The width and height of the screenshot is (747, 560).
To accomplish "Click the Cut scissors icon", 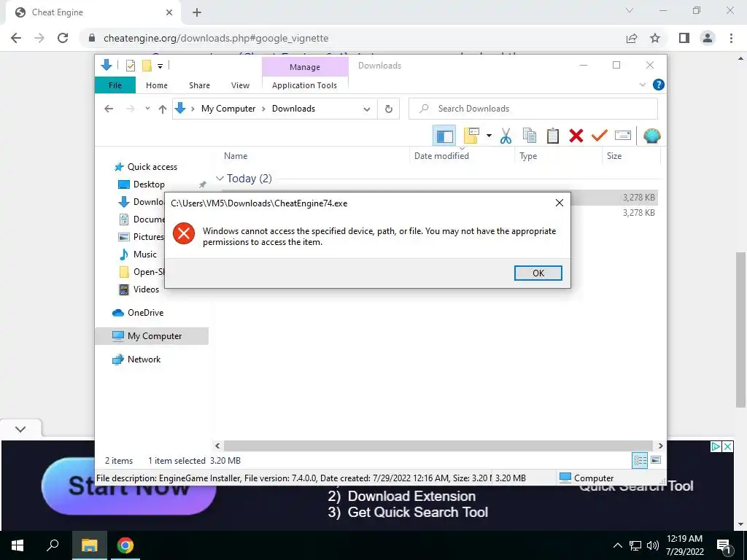I will pos(506,136).
